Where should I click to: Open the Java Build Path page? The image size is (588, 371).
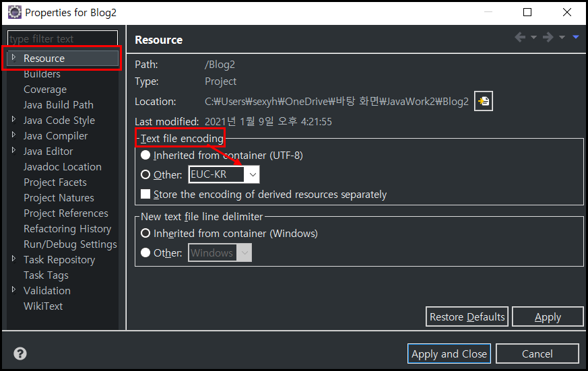click(58, 105)
